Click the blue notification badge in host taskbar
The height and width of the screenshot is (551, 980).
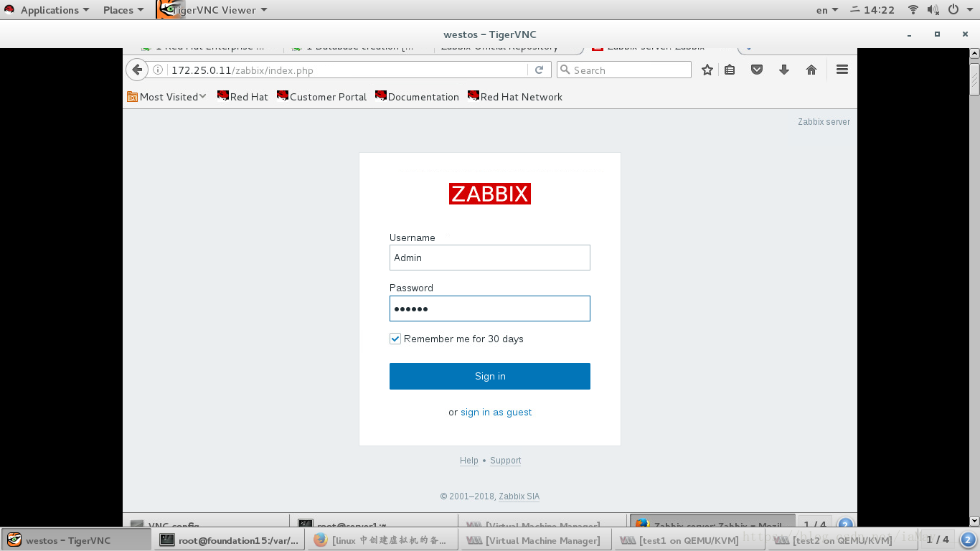coord(969,540)
